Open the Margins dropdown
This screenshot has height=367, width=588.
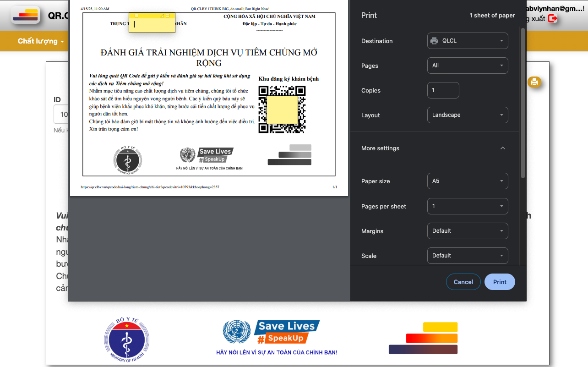(467, 231)
